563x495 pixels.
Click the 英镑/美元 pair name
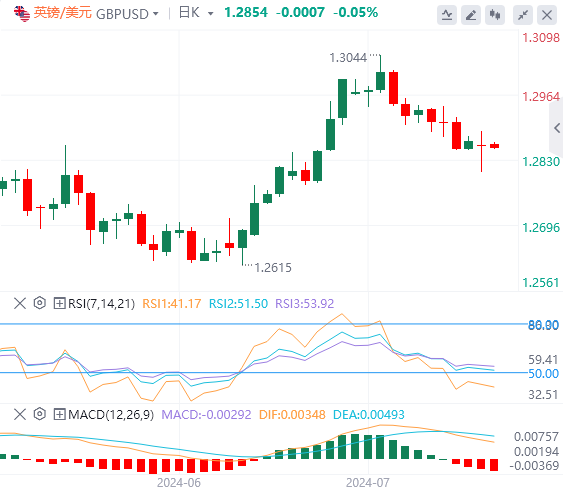(x=62, y=13)
